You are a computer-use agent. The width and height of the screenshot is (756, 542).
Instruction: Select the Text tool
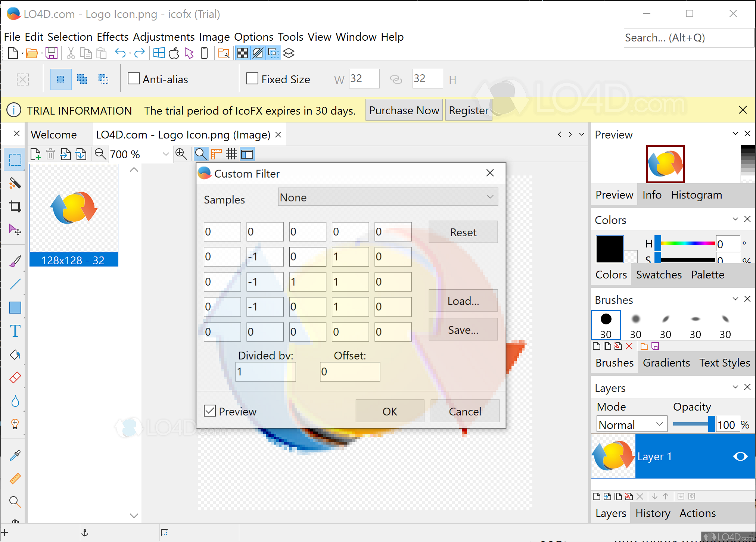[15, 331]
